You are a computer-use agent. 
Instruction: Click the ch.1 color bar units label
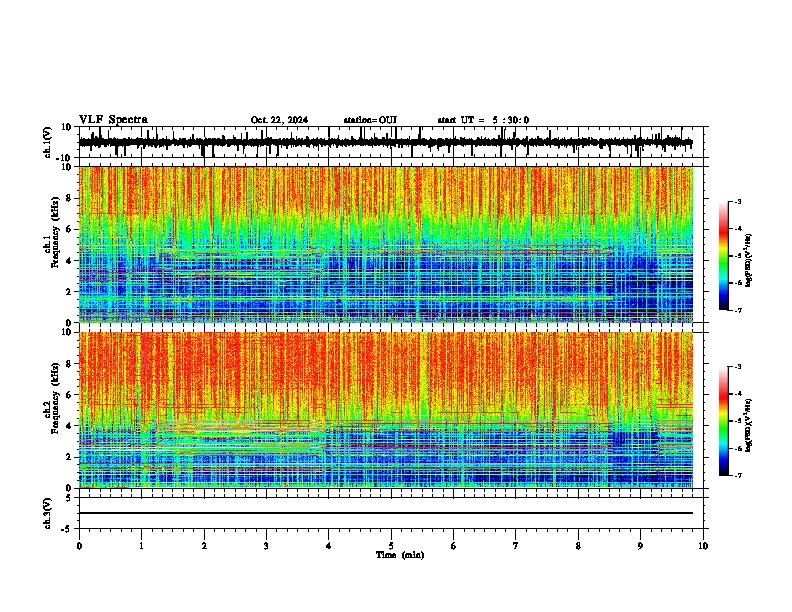[749, 260]
